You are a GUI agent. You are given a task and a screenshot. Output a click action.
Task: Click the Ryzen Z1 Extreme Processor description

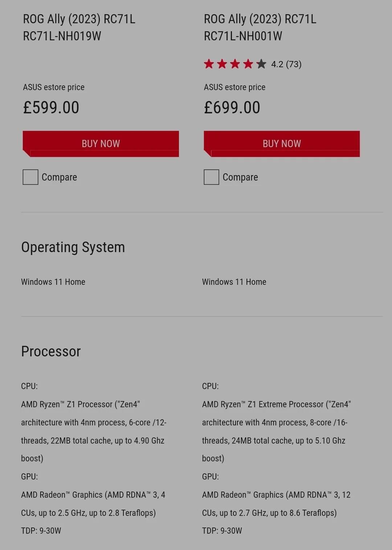coord(276,431)
